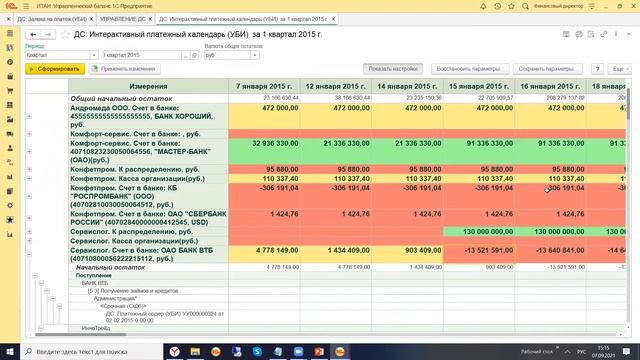Image resolution: width=640 pixels, height=360 pixels.
Task: Open Skype from the taskbar
Action: coord(257,351)
